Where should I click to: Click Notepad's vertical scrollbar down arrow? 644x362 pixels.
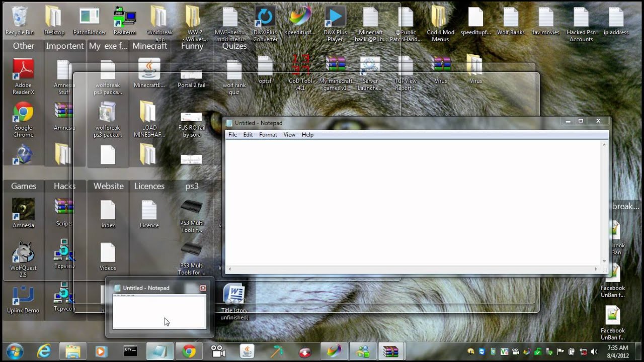pos(604,261)
